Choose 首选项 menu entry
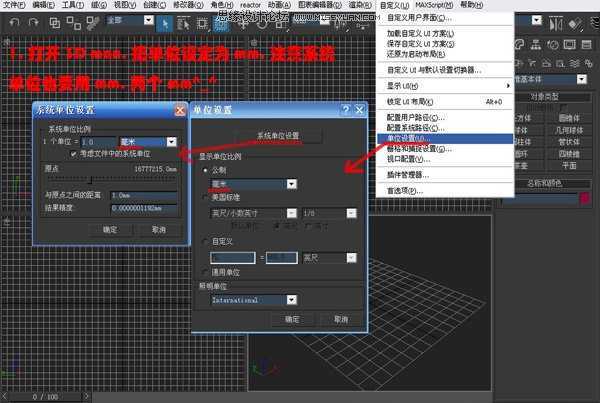600x403 pixels. point(445,191)
